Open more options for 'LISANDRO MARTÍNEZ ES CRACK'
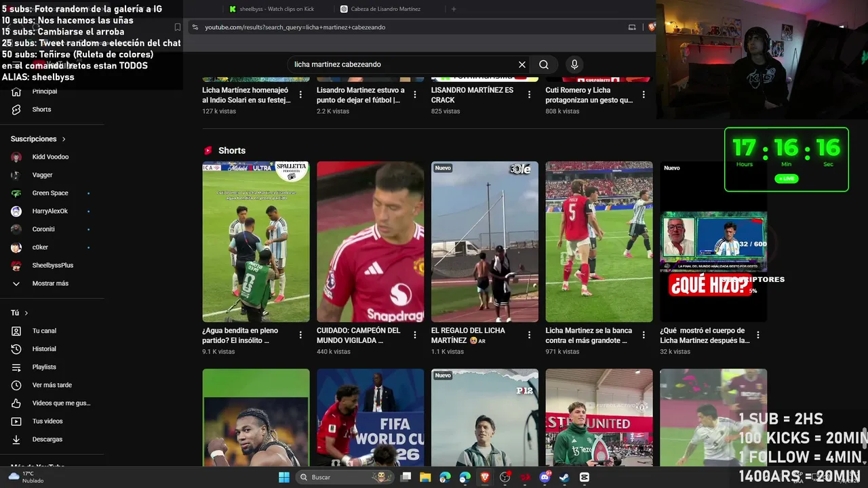This screenshot has height=488, width=868. [x=529, y=95]
